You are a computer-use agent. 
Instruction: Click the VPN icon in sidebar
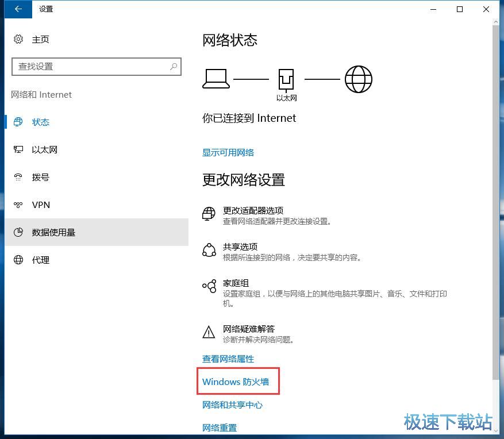18,205
